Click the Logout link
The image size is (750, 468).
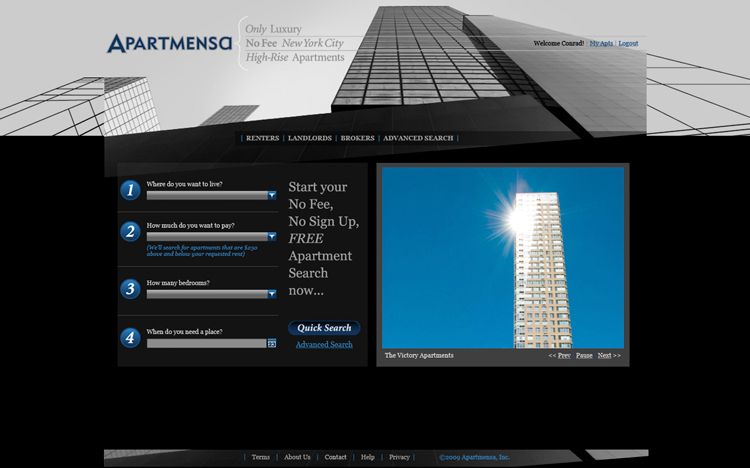628,43
